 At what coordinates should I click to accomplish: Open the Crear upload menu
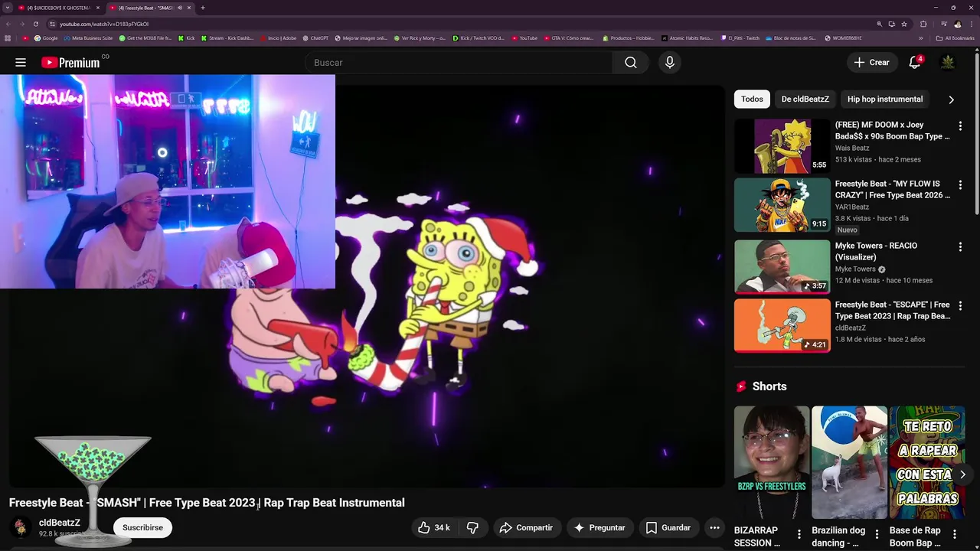pyautogui.click(x=871, y=63)
